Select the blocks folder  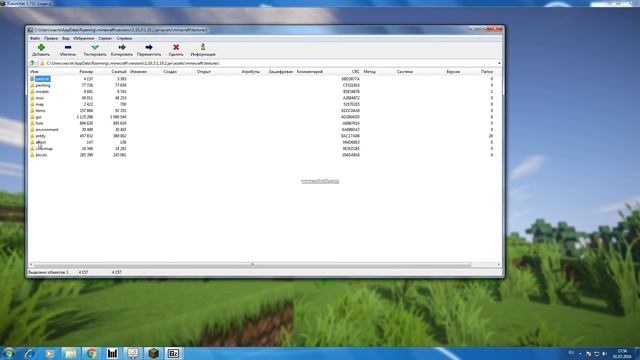(41, 155)
